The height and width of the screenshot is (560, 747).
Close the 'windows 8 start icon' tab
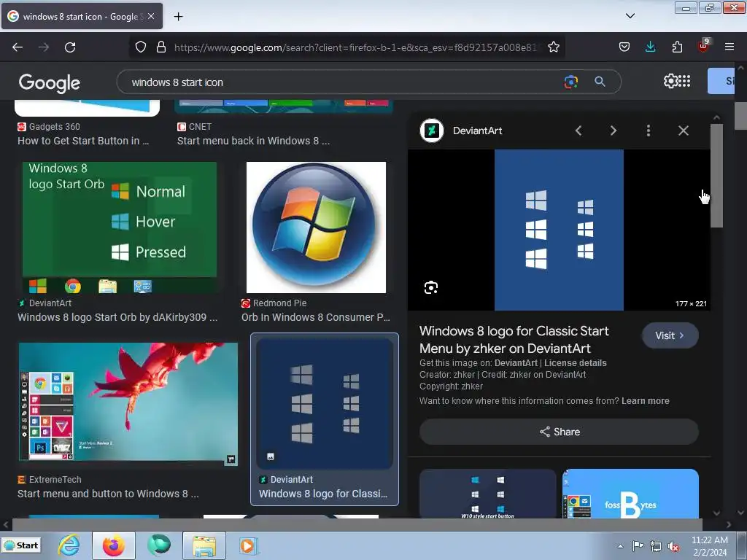[x=150, y=16]
